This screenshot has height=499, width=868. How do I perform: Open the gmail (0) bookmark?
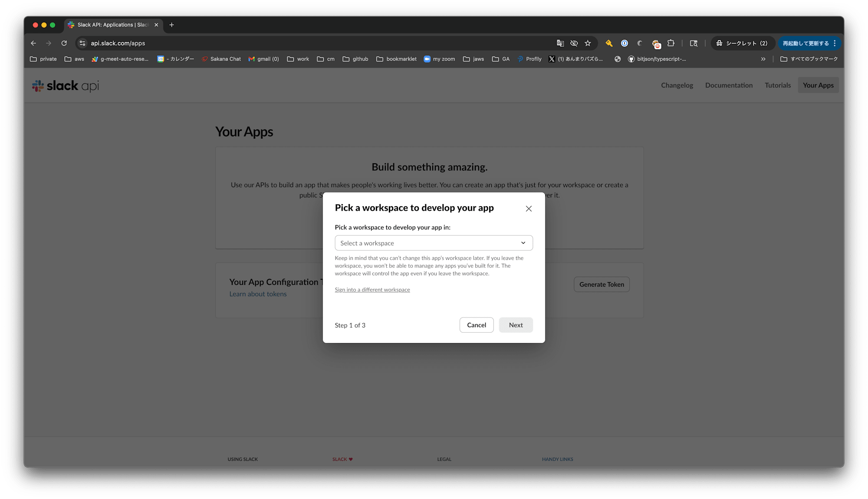coord(263,59)
